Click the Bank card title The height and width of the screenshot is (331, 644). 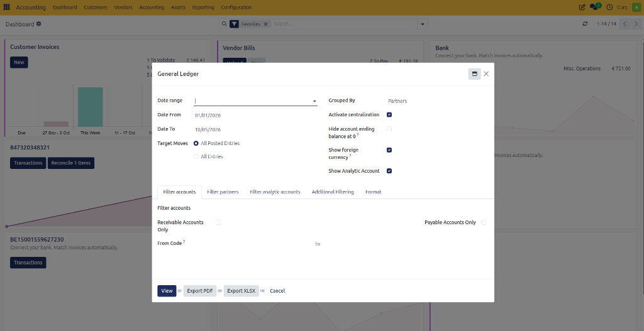point(442,48)
